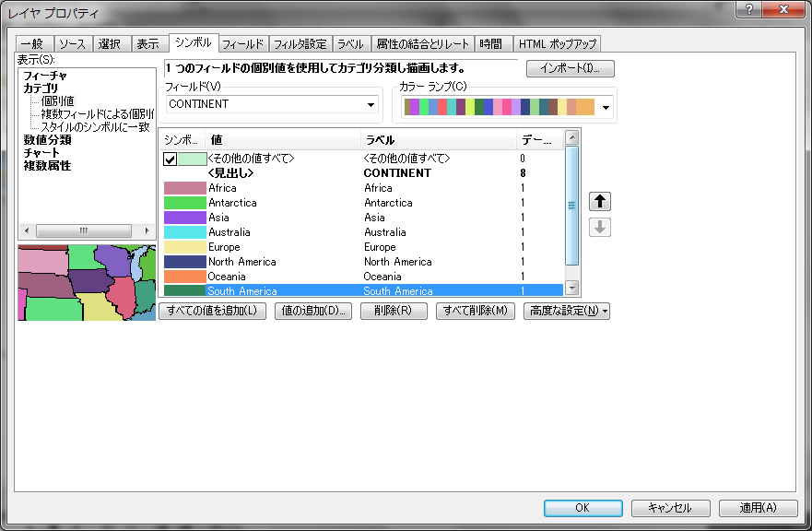Click the map preview thumbnail
The width and height of the screenshot is (812, 531).
tap(86, 282)
